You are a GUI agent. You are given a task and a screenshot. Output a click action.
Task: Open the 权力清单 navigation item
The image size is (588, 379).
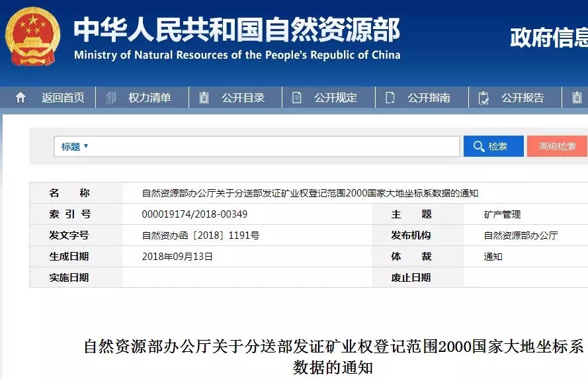pos(149,98)
